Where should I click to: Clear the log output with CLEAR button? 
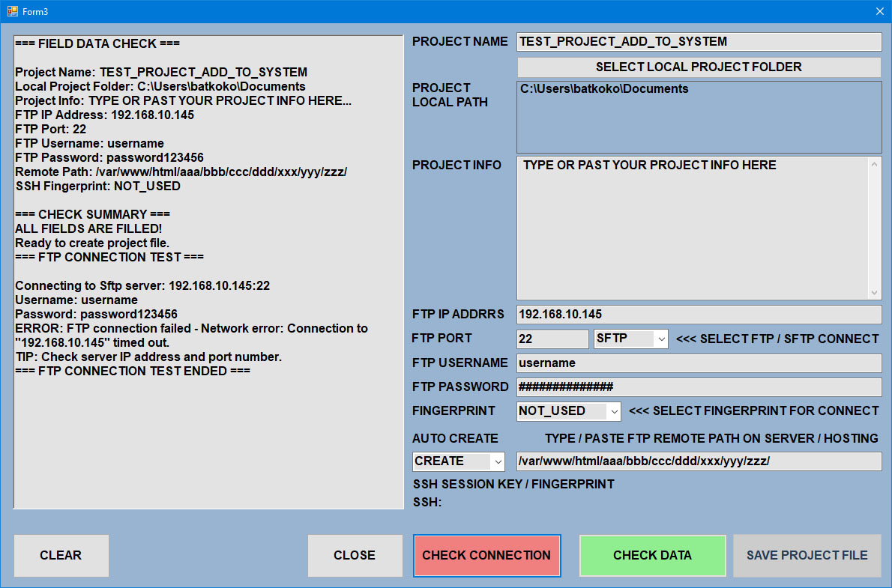[x=61, y=555]
